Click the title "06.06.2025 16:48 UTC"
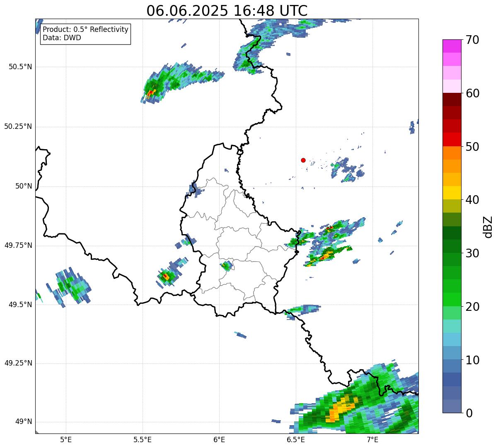 coord(227,10)
